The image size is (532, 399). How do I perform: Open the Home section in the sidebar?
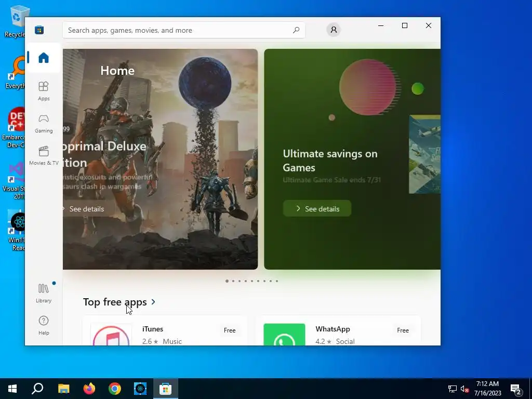coord(44,58)
